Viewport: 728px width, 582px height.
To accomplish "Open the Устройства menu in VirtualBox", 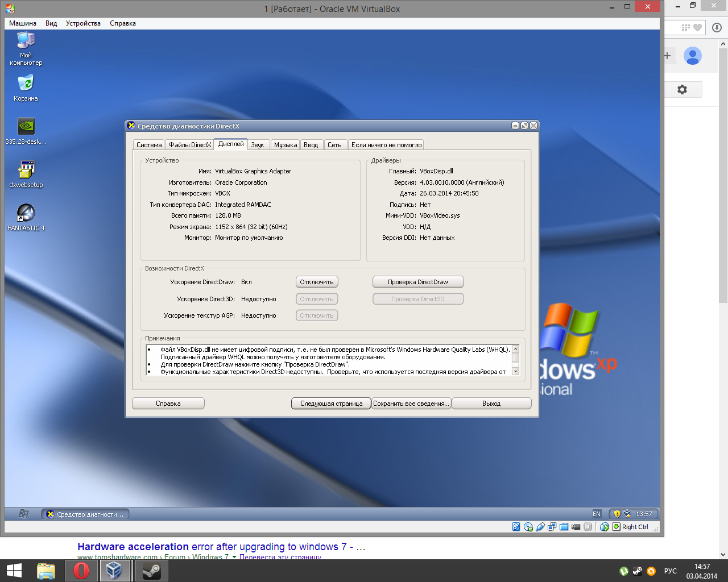I will [x=83, y=23].
